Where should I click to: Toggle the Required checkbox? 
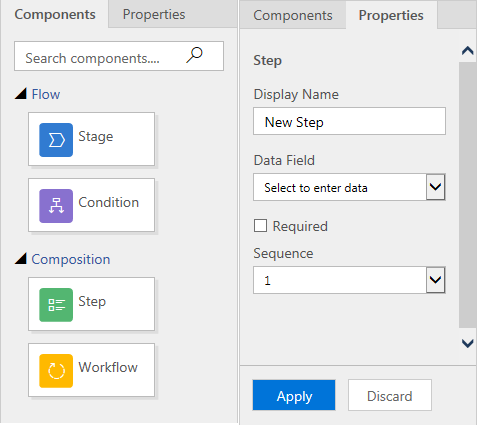260,226
